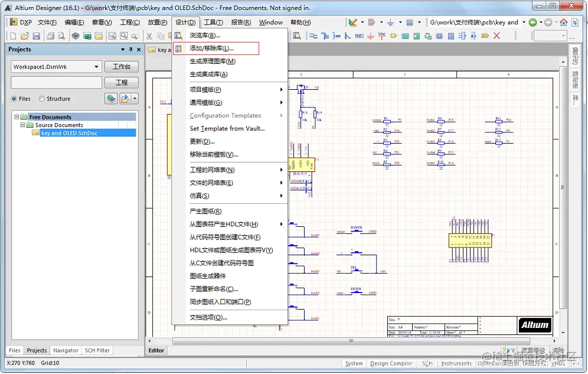Click the horizontal scrollbar of schematic
Viewport: 588px width, 374px height.
[351, 341]
